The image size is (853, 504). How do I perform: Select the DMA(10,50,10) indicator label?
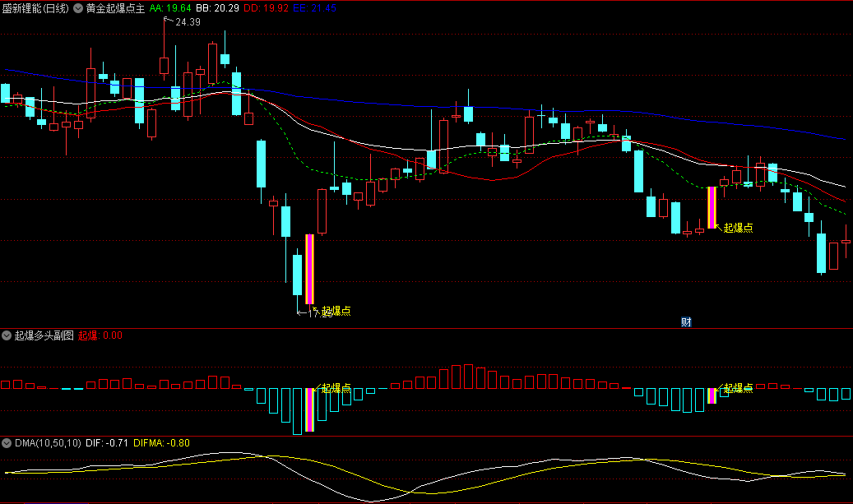click(x=48, y=443)
